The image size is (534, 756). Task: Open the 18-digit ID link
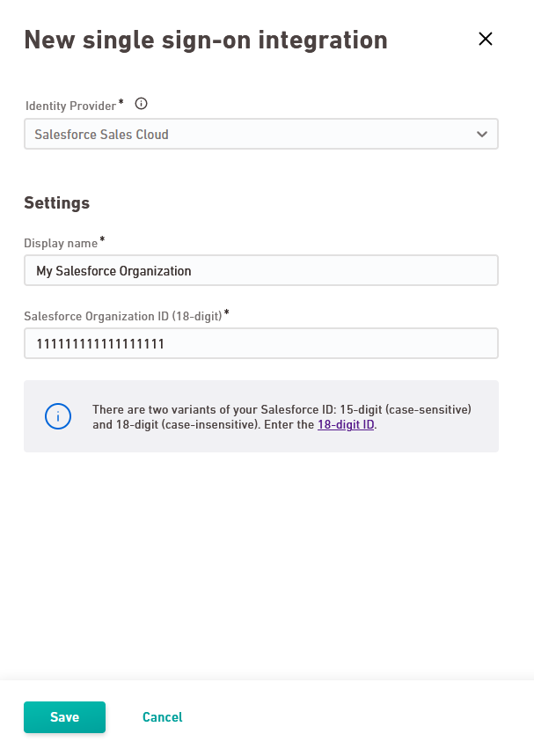click(346, 424)
